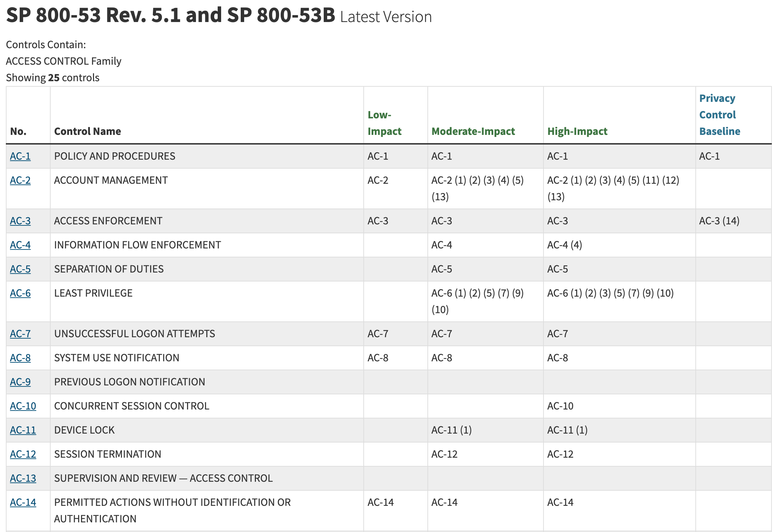The width and height of the screenshot is (777, 532).
Task: Open the AC-13 control link
Action: [23, 478]
